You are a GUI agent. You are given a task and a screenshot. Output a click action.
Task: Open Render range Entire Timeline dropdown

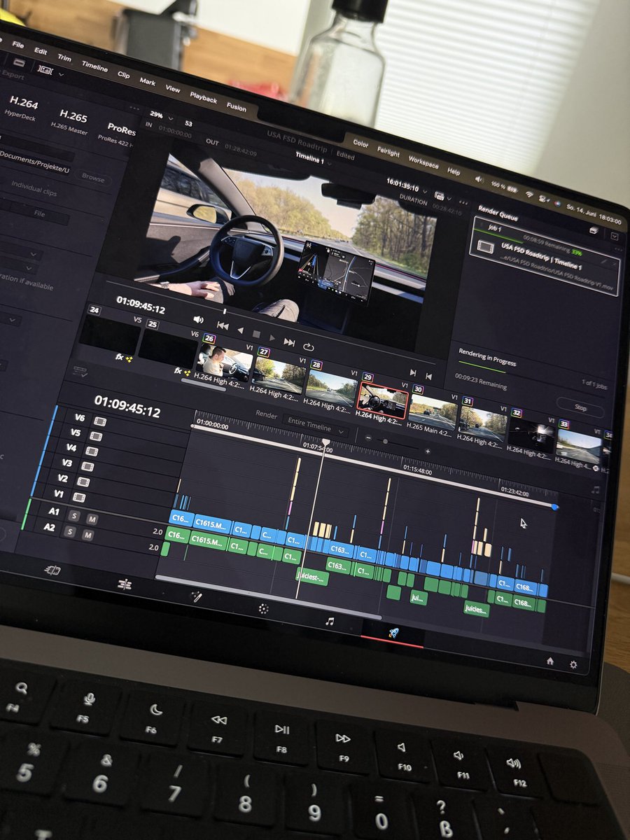tap(317, 426)
